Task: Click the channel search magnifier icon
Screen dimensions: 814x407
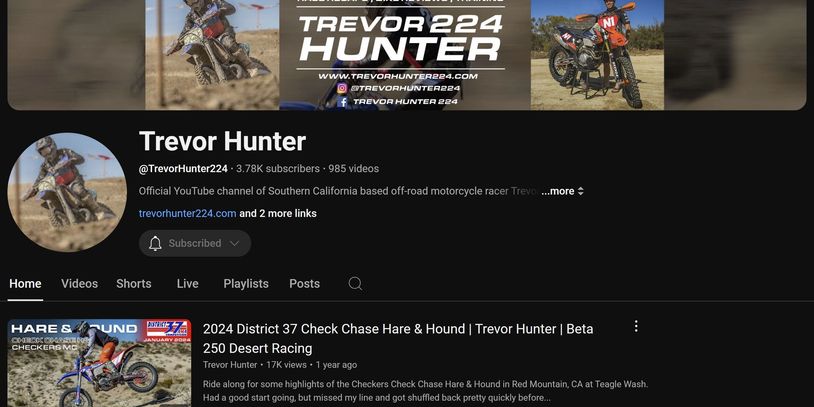Action: [x=355, y=283]
